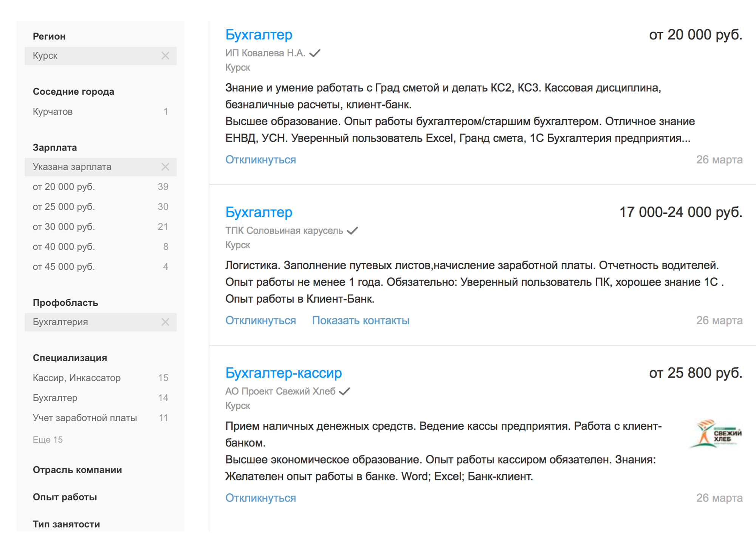The height and width of the screenshot is (541, 756).
Task: Click checkmark next to АО Проект Свежий Хлеб
Action: pos(344,391)
